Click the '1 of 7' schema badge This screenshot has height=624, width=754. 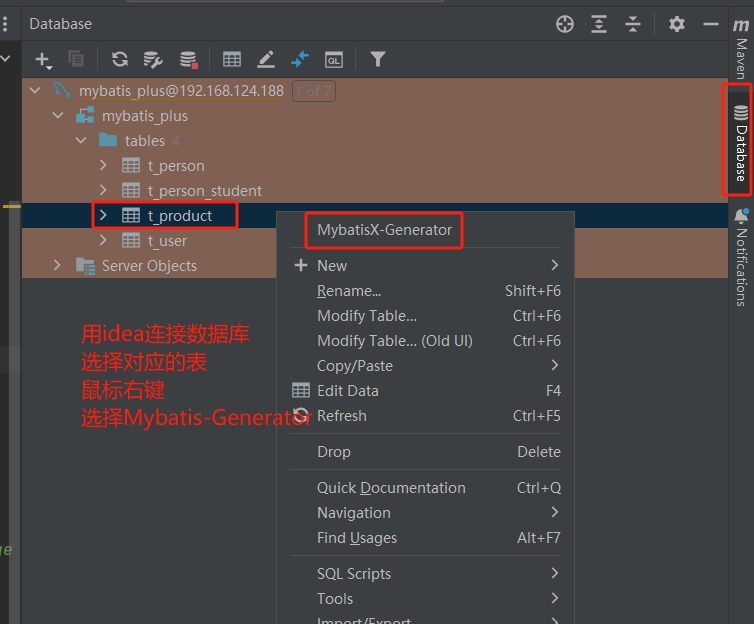click(314, 91)
